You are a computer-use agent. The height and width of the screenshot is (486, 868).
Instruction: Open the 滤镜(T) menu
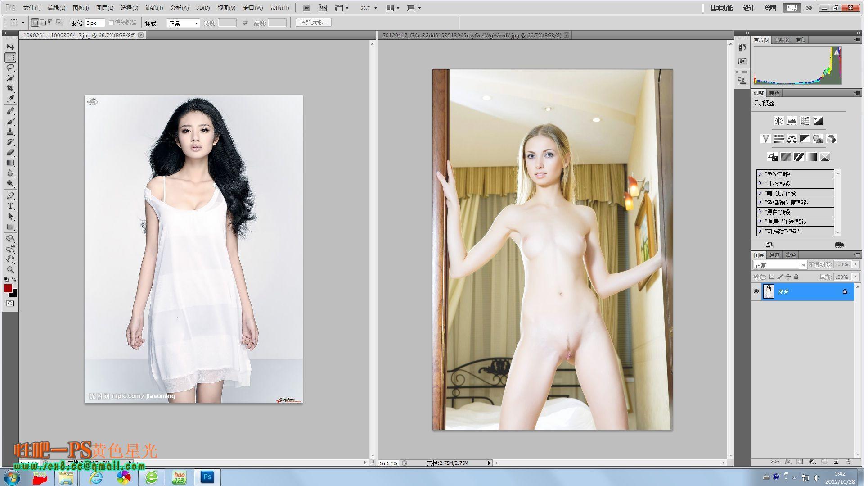[154, 8]
